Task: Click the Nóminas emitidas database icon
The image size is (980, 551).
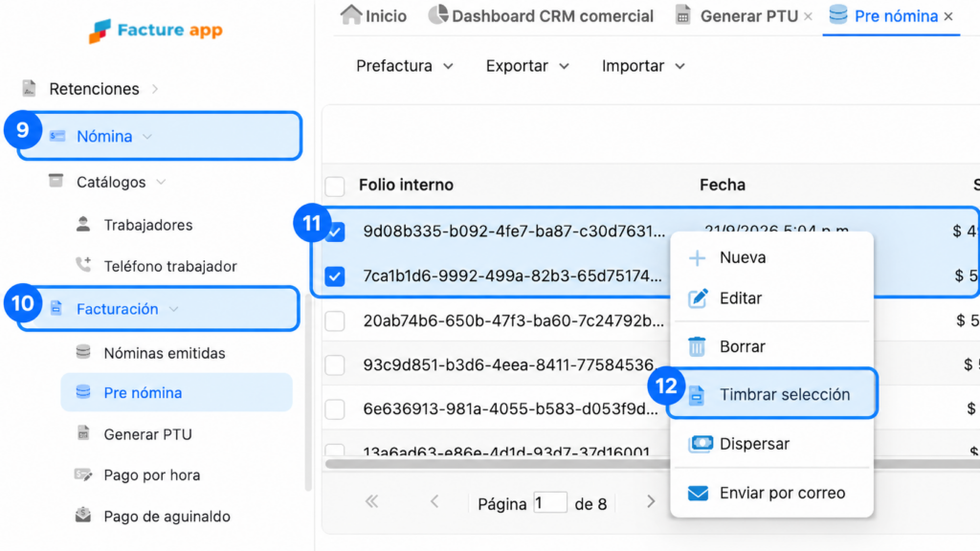Action: point(83,352)
